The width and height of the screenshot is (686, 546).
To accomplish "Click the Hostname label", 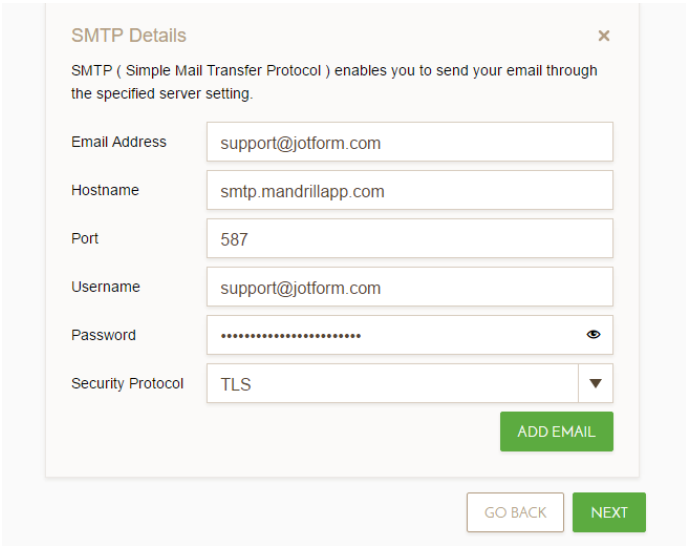I will point(105,190).
